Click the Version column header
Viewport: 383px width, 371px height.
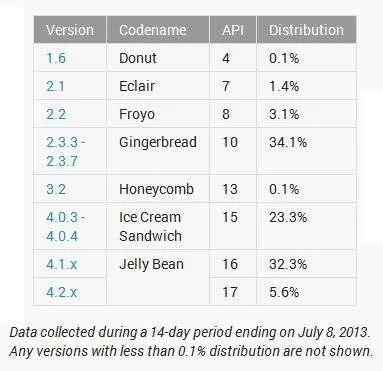click(x=70, y=30)
